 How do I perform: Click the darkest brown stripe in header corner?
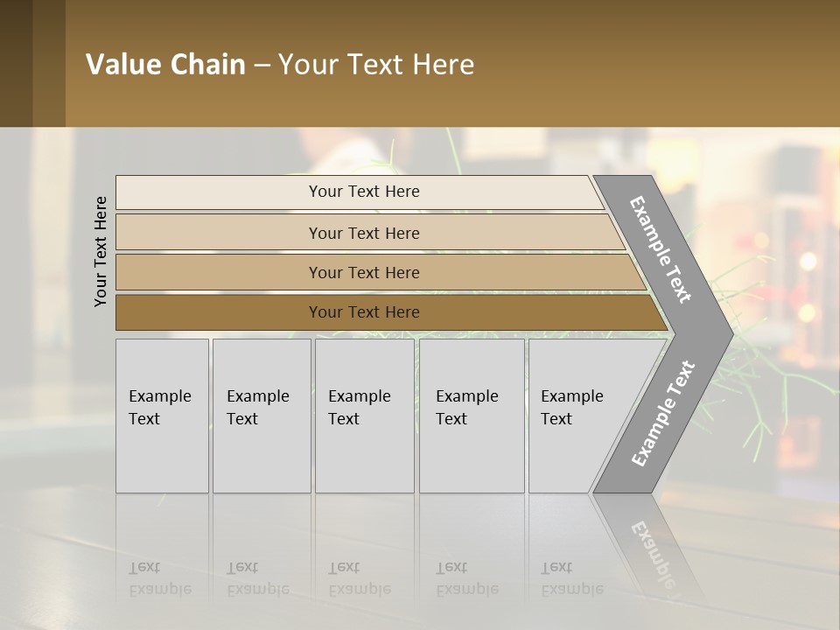16,63
